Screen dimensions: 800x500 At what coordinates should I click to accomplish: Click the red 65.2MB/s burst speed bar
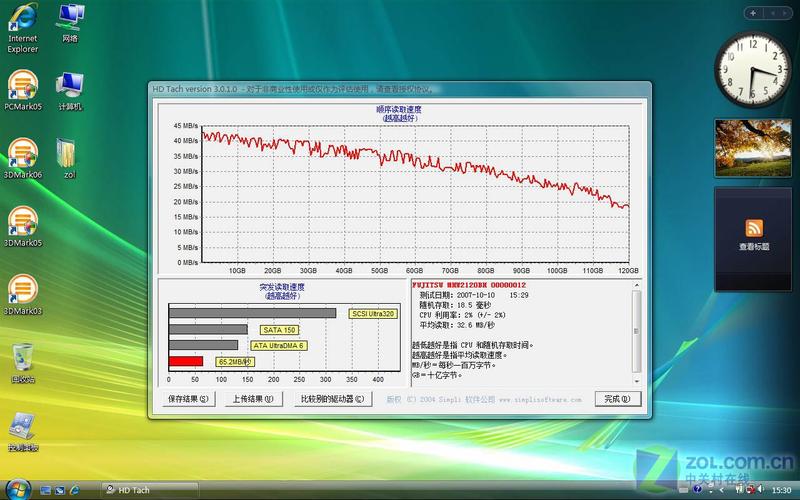186,361
